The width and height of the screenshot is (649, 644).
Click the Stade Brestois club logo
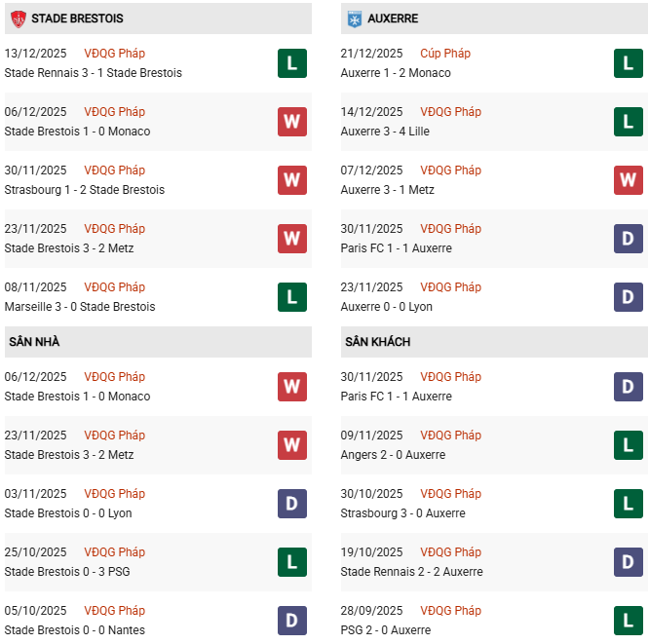pos(17,19)
